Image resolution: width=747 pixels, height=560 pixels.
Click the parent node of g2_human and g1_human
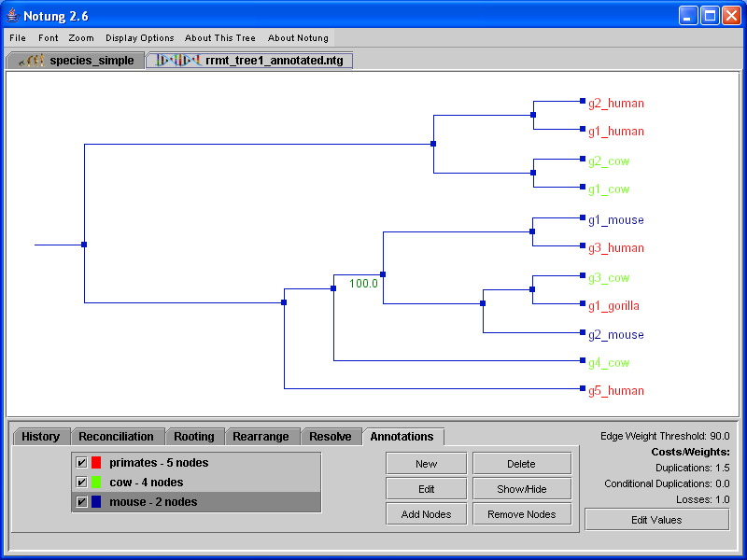point(532,115)
